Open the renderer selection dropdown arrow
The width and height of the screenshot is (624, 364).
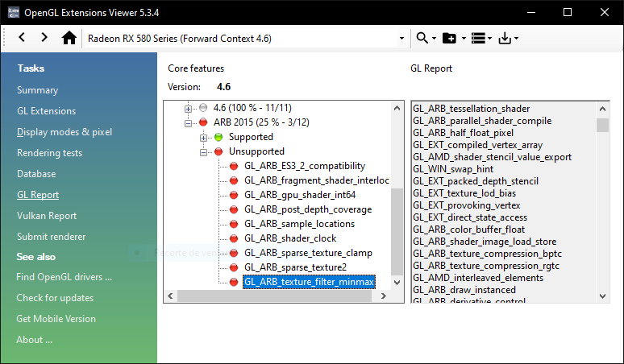click(401, 39)
